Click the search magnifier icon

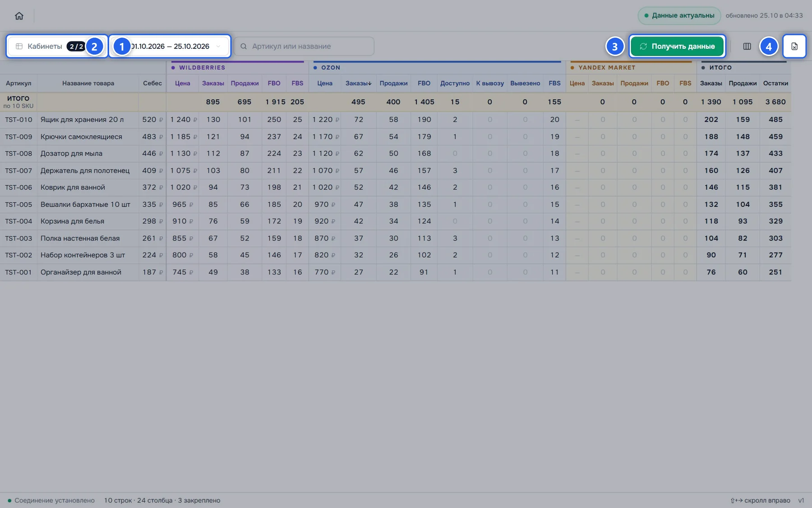244,46
